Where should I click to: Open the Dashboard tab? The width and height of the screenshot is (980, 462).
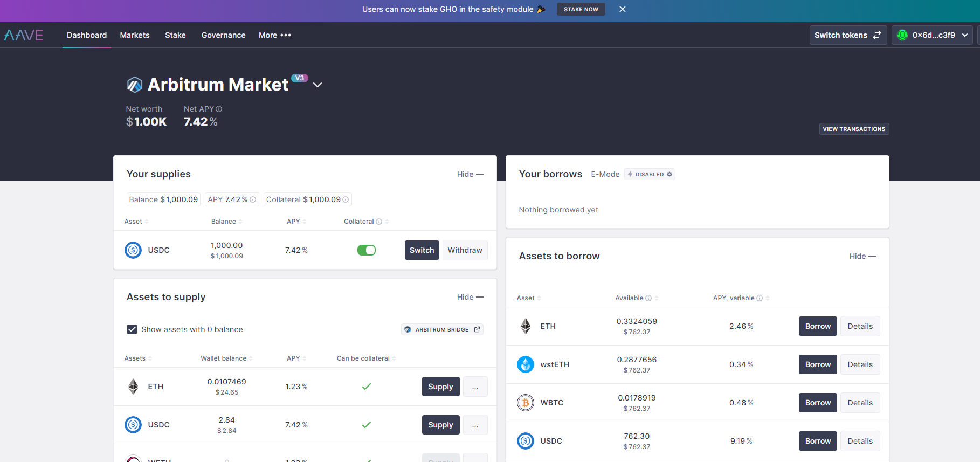tap(87, 35)
